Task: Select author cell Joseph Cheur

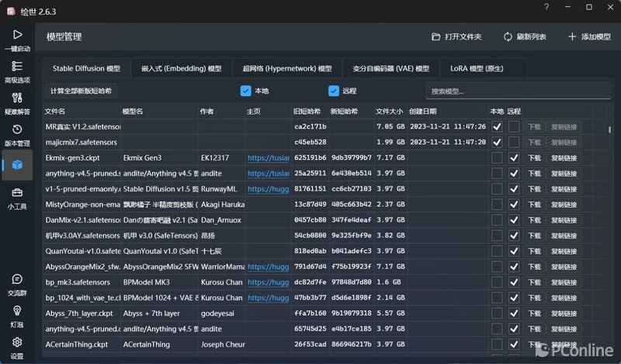Action: [x=223, y=345]
